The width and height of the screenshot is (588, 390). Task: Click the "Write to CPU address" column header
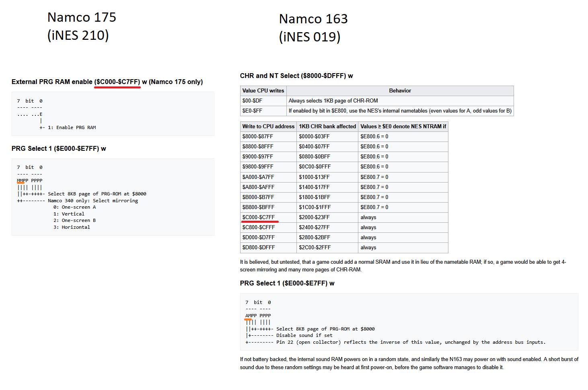tap(268, 126)
